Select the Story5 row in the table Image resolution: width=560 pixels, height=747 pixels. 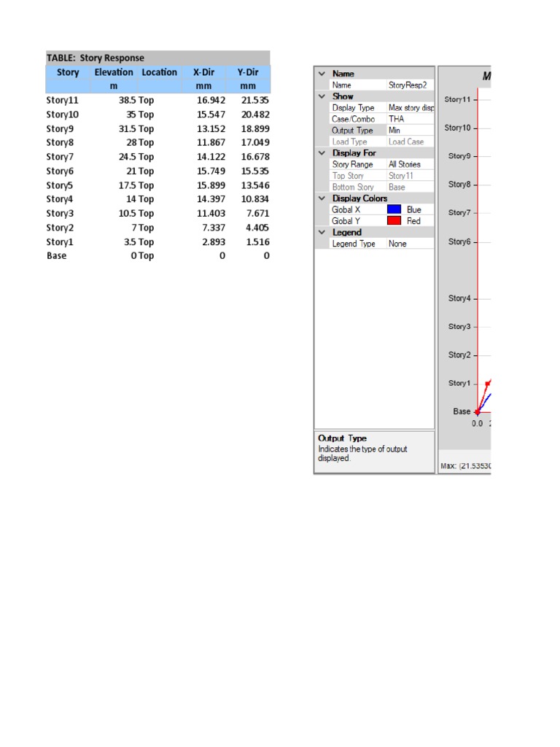[157, 185]
